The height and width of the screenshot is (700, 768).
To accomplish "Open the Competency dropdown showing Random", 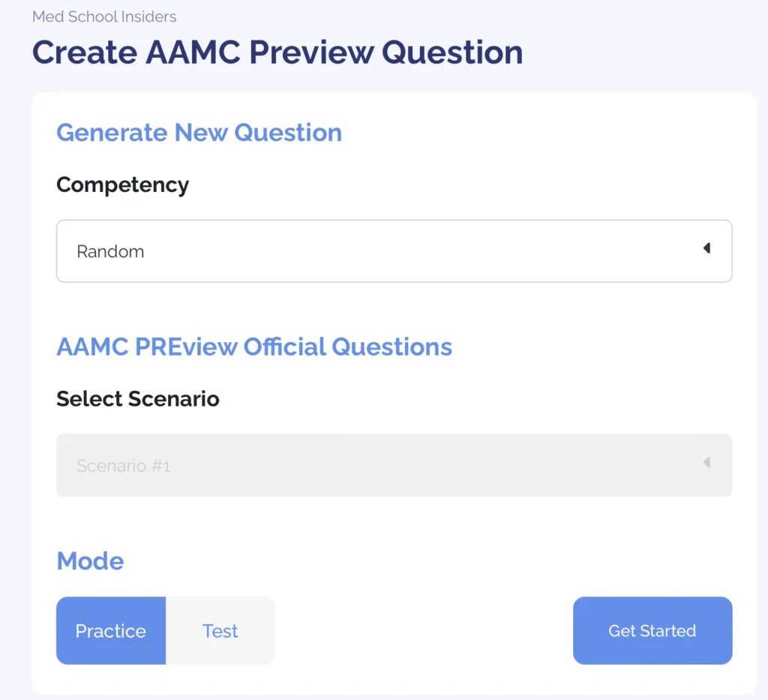I will (x=394, y=251).
